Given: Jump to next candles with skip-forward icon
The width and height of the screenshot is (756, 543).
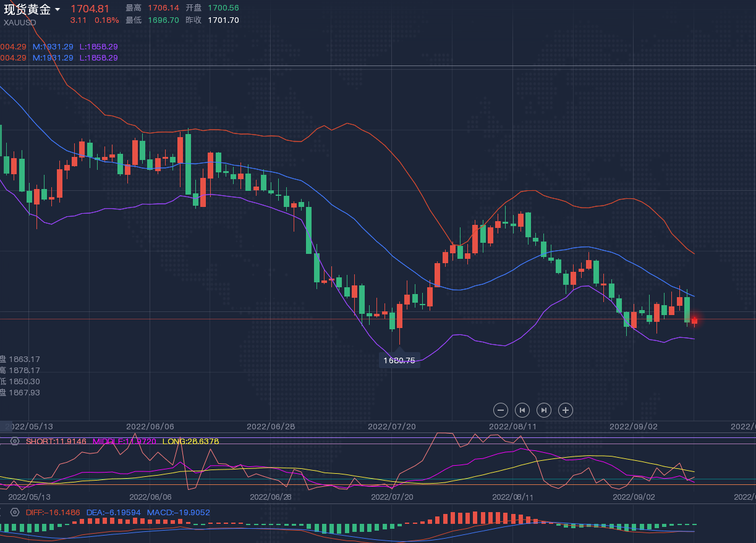Looking at the screenshot, I should tap(544, 410).
